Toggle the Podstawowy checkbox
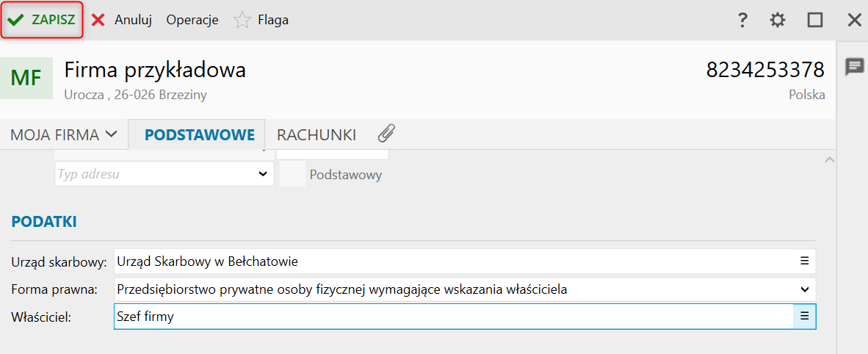This screenshot has width=868, height=354. click(x=292, y=175)
